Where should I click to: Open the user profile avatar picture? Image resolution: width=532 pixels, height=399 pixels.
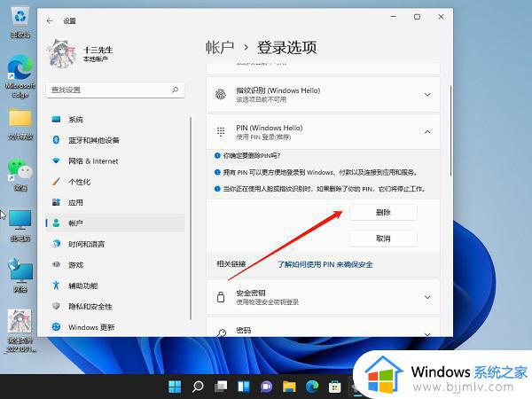pyautogui.click(x=61, y=53)
